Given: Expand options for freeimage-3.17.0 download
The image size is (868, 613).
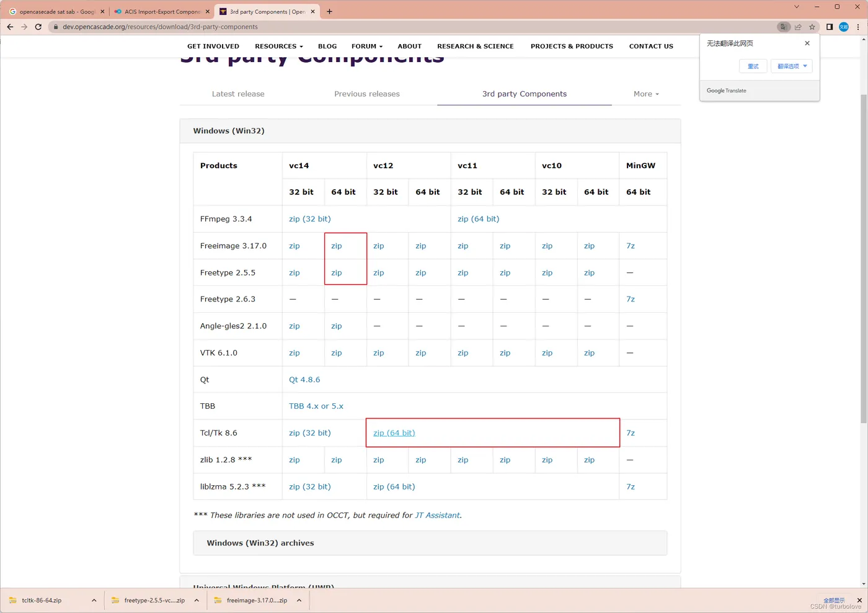Looking at the screenshot, I should (x=299, y=601).
